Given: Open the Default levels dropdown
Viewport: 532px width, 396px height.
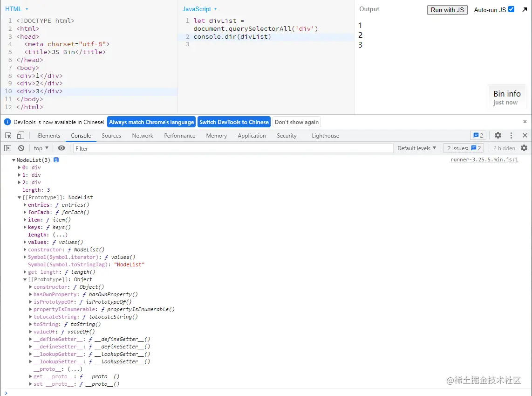Looking at the screenshot, I should 416,148.
